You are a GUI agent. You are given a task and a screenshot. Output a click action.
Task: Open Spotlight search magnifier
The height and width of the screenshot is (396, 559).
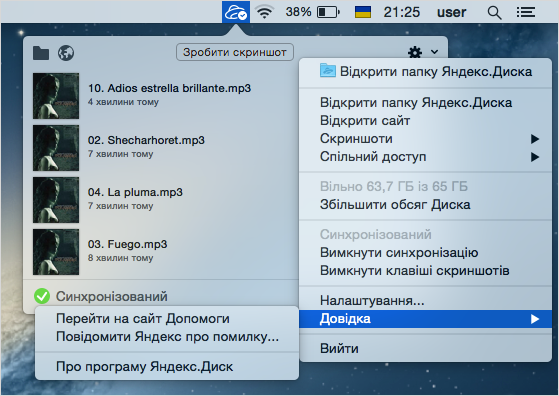[494, 13]
